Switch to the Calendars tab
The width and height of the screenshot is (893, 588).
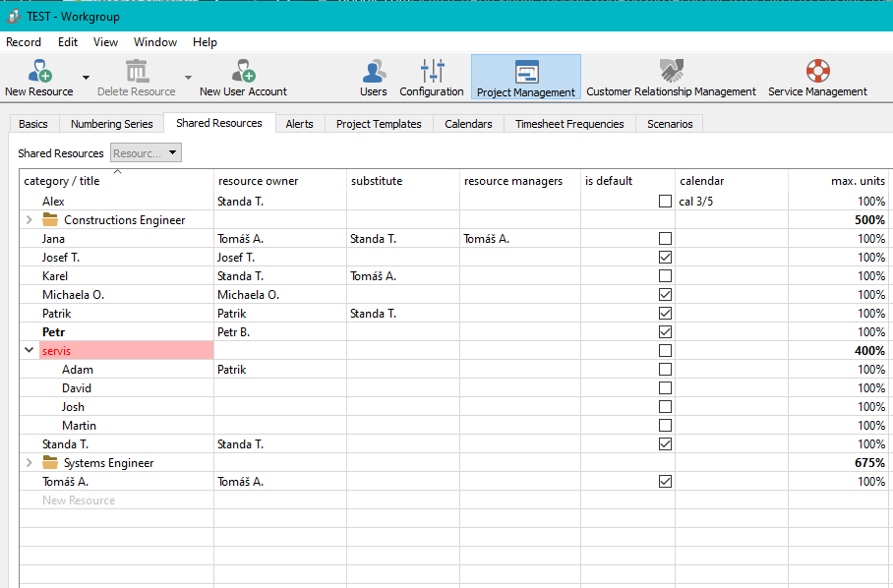coord(468,124)
